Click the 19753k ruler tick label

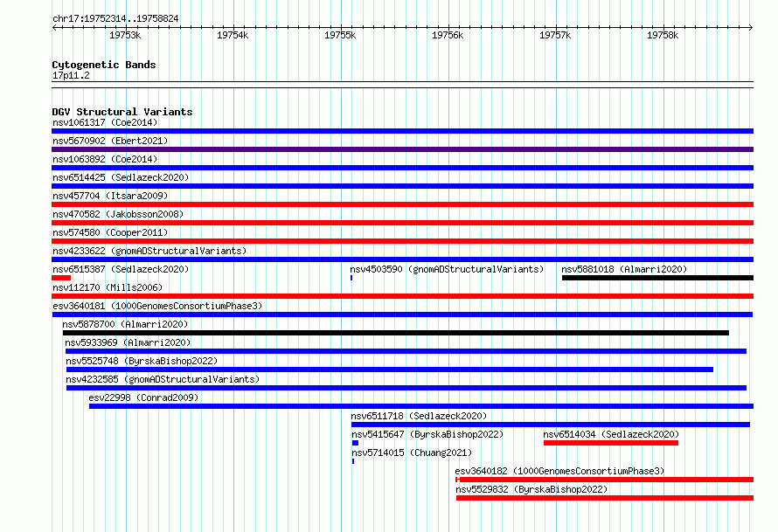tap(125, 35)
